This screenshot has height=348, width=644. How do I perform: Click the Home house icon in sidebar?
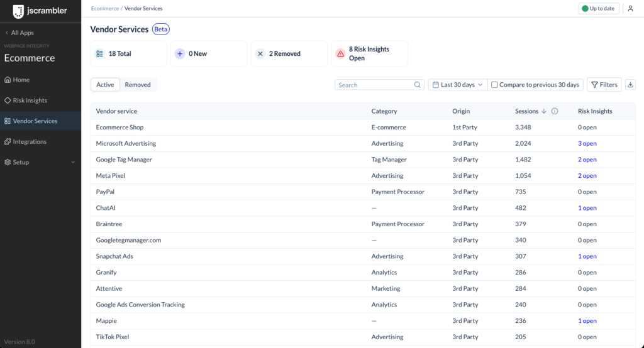click(8, 80)
